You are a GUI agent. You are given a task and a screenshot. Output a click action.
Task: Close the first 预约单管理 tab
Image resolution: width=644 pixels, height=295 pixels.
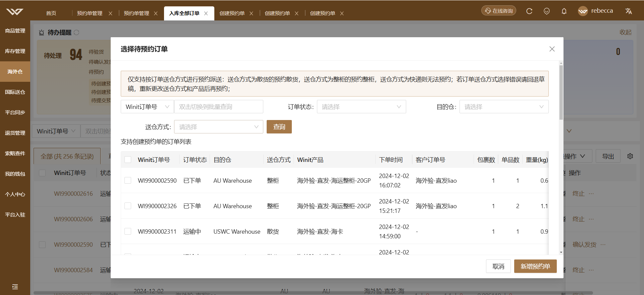[x=110, y=13]
